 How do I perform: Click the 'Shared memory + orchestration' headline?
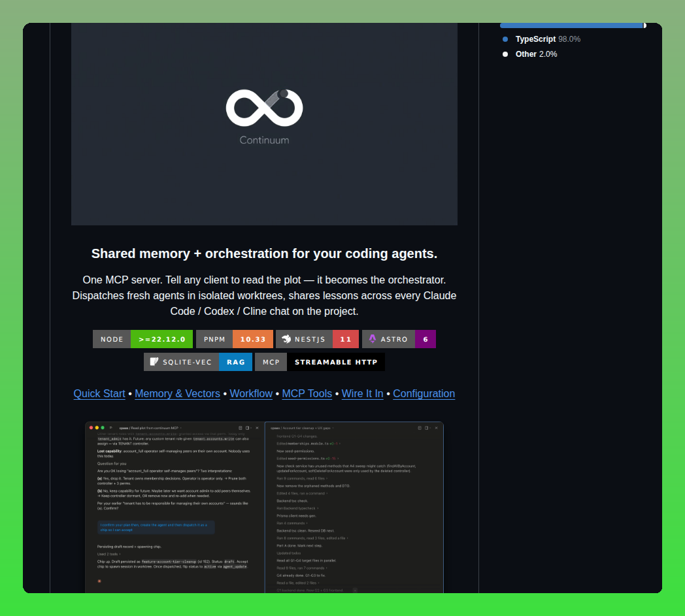click(x=264, y=253)
